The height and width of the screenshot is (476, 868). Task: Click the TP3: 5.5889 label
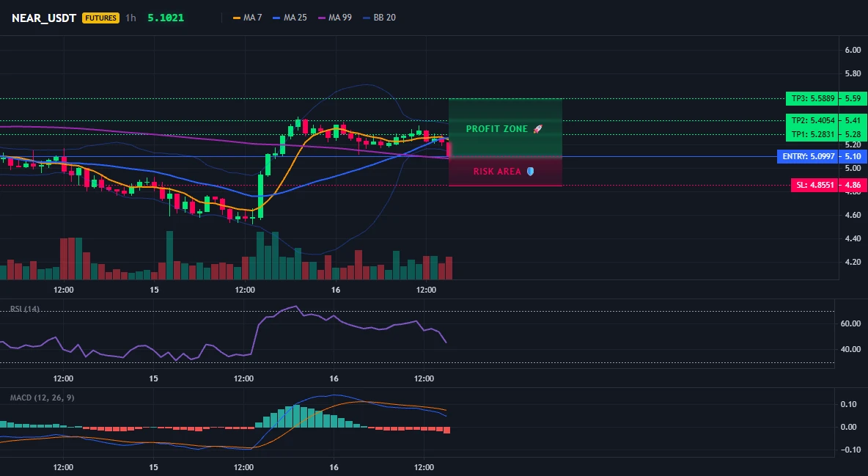point(812,98)
